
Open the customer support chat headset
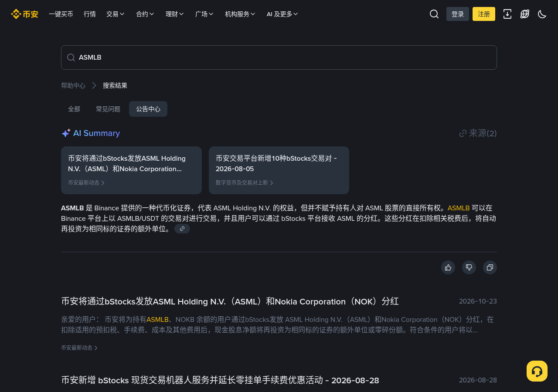[x=537, y=371]
